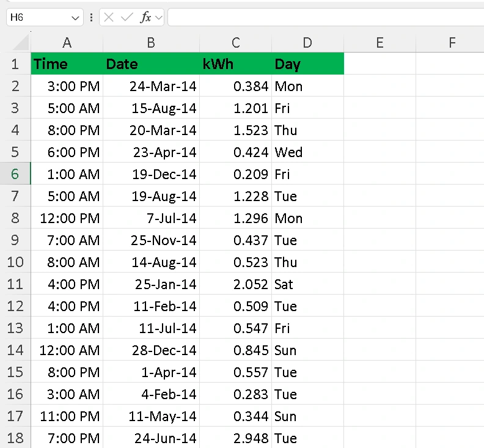Click the three-dot Name Box resize handle
This screenshot has height=448, width=484.
(91, 18)
